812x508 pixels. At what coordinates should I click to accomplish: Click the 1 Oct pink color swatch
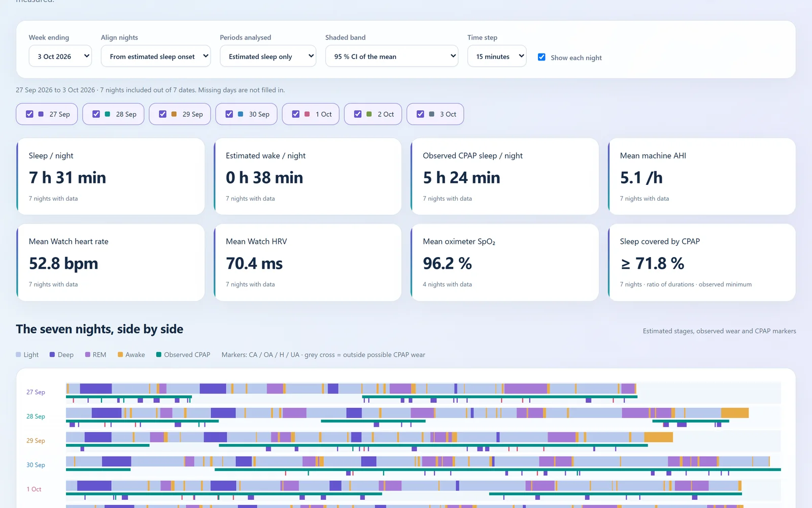click(307, 114)
